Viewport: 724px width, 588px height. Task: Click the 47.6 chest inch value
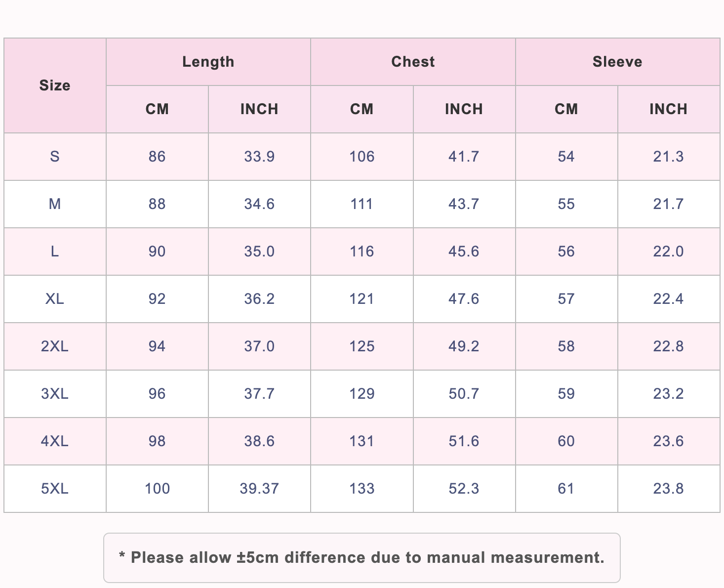pyautogui.click(x=464, y=299)
